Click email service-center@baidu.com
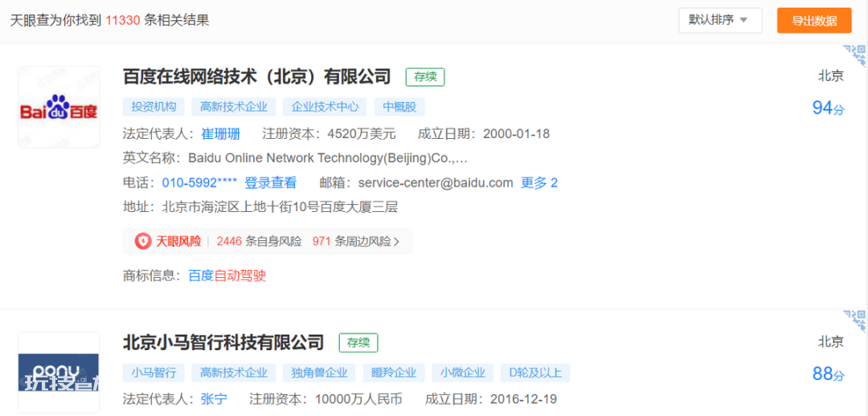The image size is (868, 416). pos(436,182)
